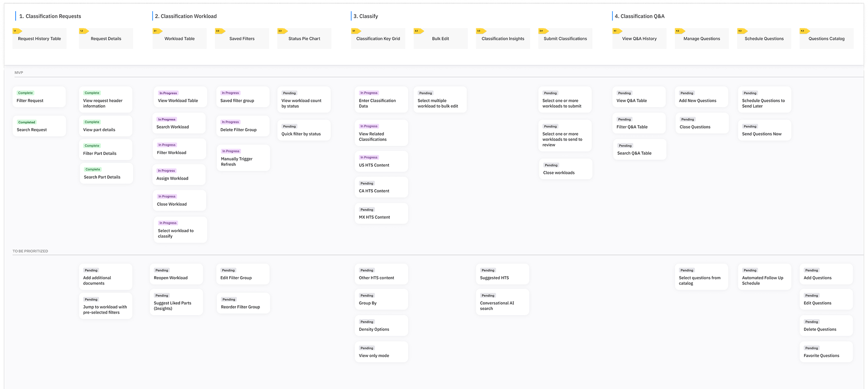Select the Workload Table header card
The image size is (868, 389).
(x=180, y=39)
